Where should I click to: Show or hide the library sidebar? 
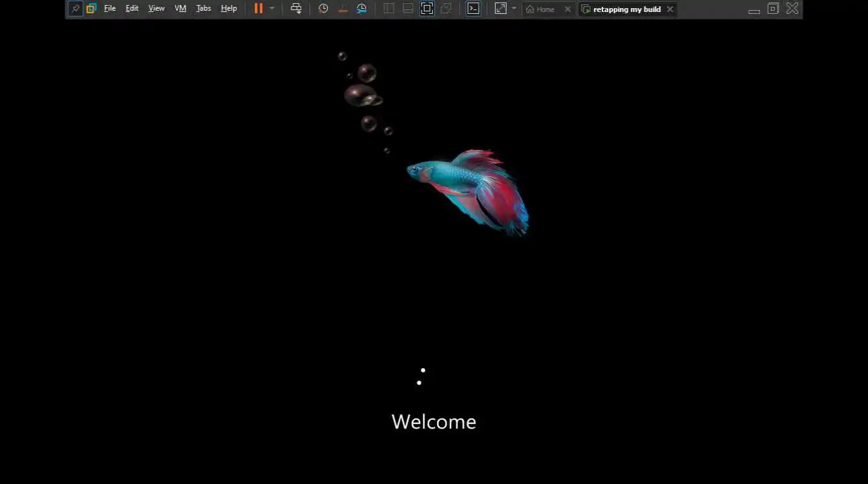click(x=389, y=9)
